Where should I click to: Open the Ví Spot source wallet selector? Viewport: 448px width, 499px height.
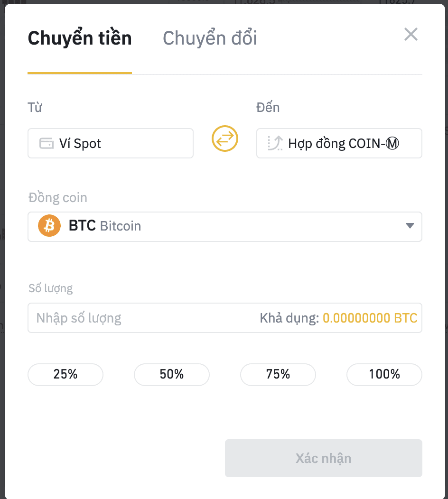111,143
